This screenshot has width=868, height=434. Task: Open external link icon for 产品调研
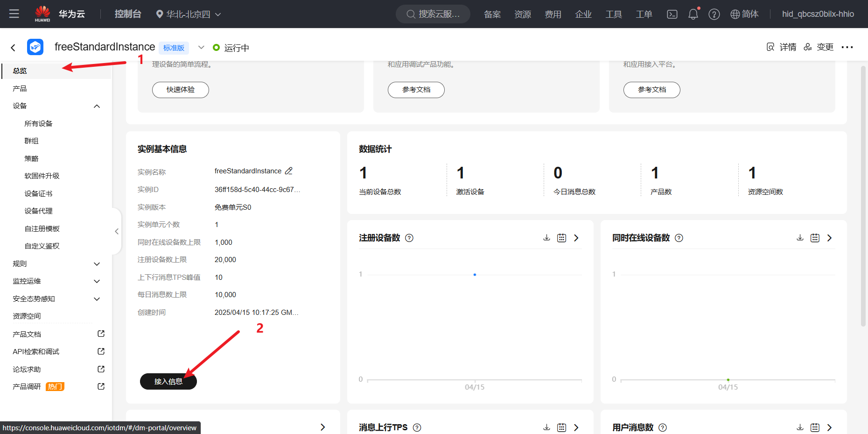(x=101, y=386)
